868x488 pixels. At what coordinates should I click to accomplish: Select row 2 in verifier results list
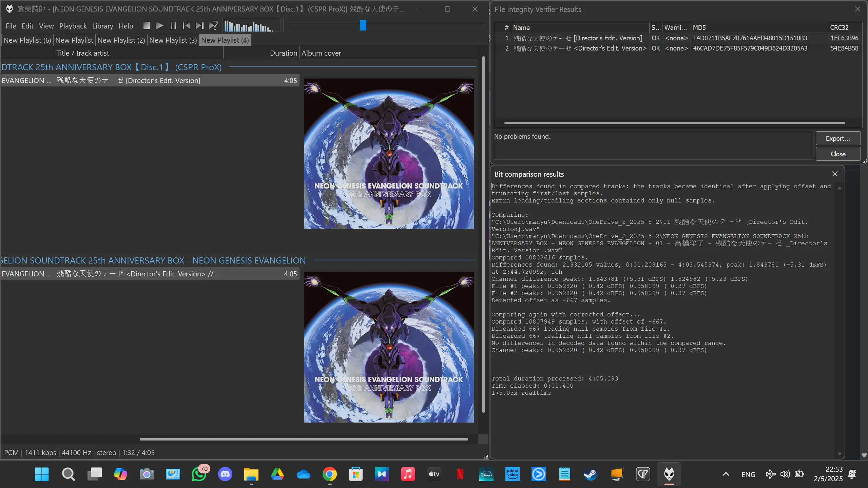click(678, 48)
